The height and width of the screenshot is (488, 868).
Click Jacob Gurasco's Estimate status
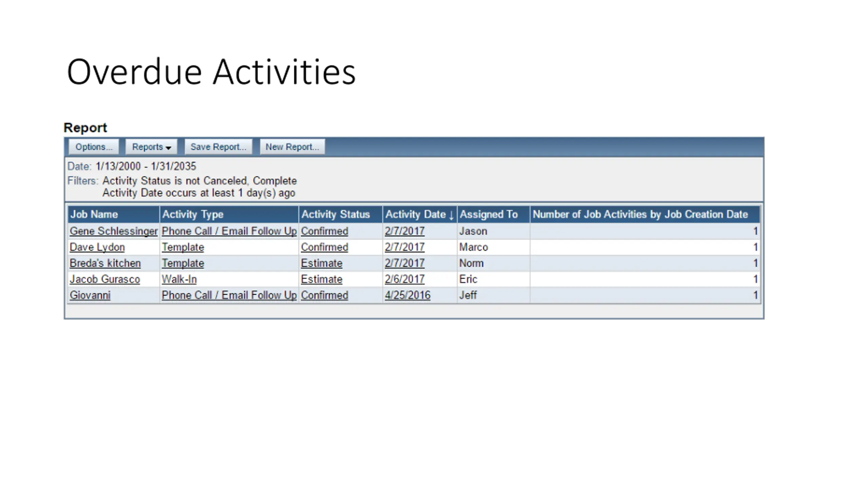321,279
